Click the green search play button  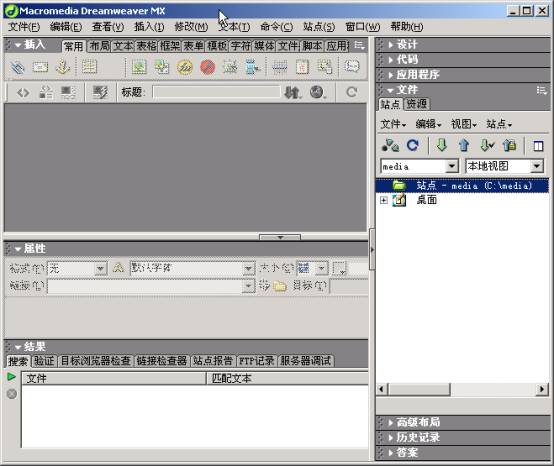click(x=11, y=377)
